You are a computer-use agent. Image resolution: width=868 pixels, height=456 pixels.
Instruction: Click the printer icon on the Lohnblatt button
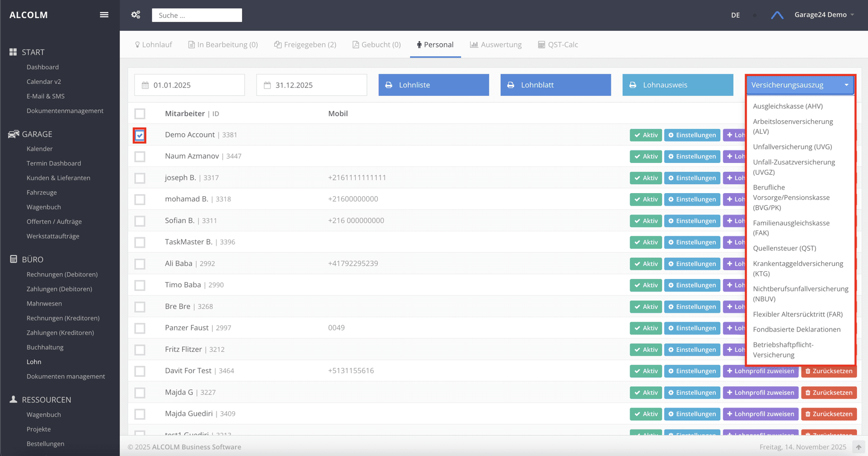[510, 85]
